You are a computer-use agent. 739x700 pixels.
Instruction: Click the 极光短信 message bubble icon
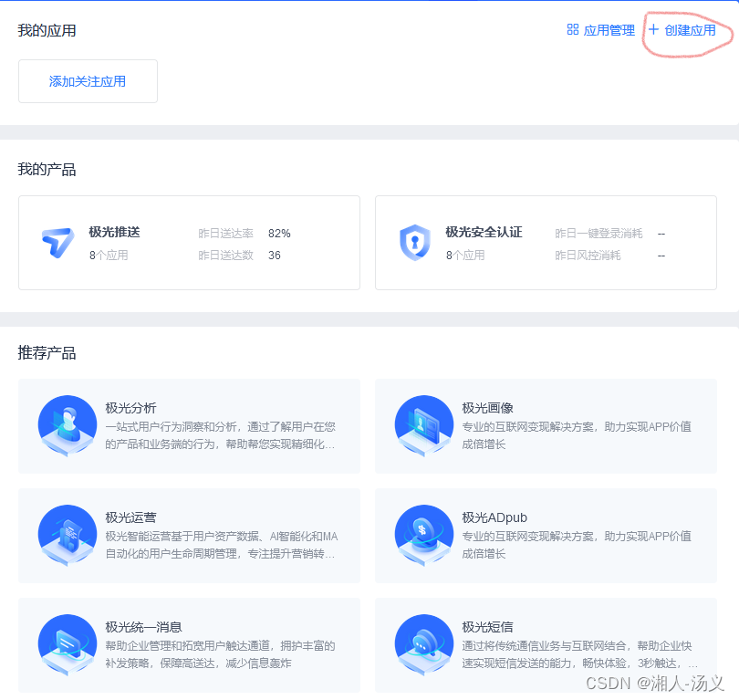(x=424, y=644)
